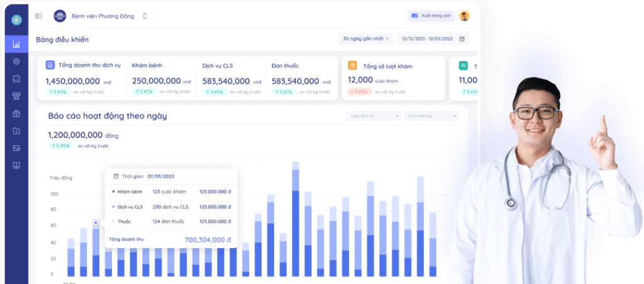644x284 pixels.
Task: Click the briefcase icon in sidebar
Action: click(x=16, y=114)
